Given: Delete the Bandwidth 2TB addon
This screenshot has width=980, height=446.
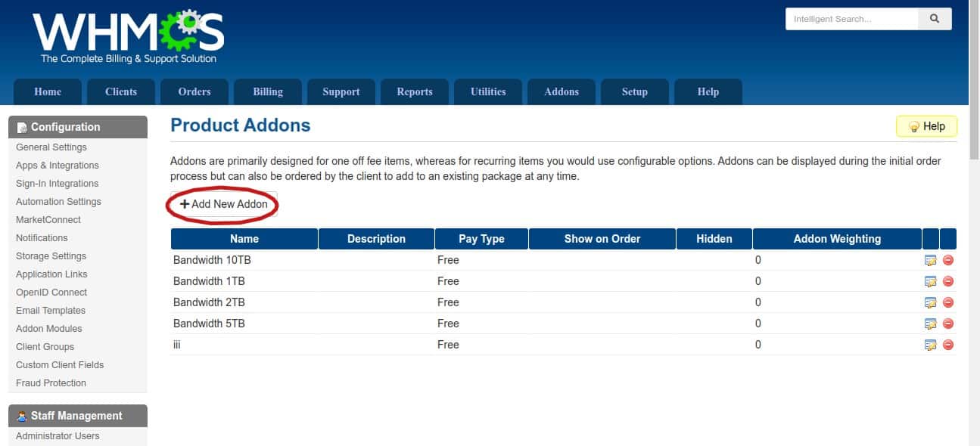Looking at the screenshot, I should 948,302.
